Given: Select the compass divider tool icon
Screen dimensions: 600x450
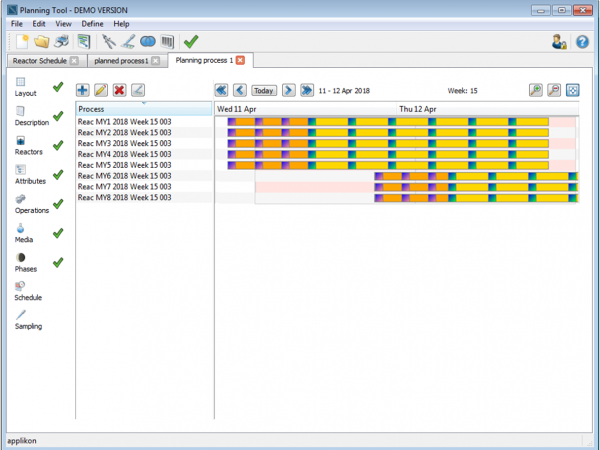Looking at the screenshot, I should click(x=109, y=41).
